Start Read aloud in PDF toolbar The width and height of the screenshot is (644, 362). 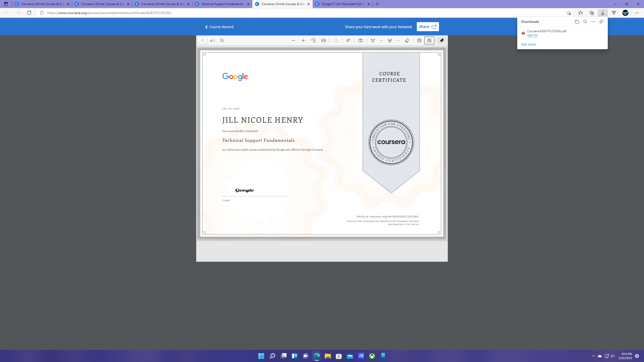click(x=348, y=40)
